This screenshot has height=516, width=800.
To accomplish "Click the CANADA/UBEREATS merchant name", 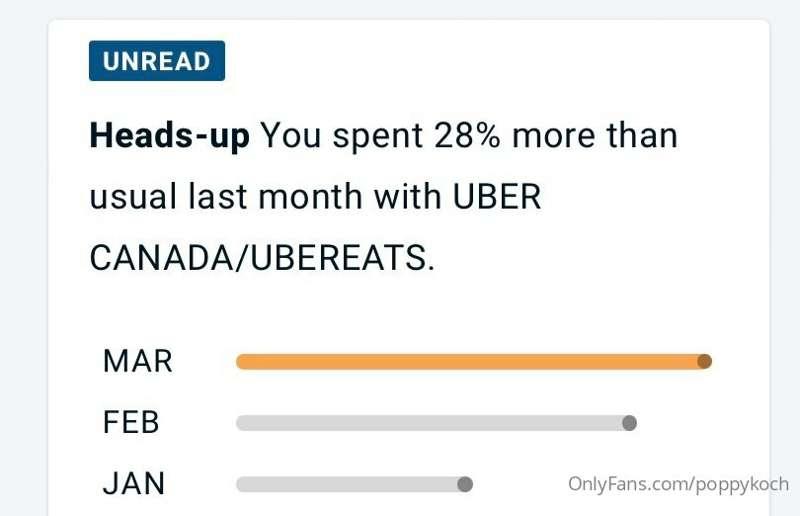I will pyautogui.click(x=262, y=257).
